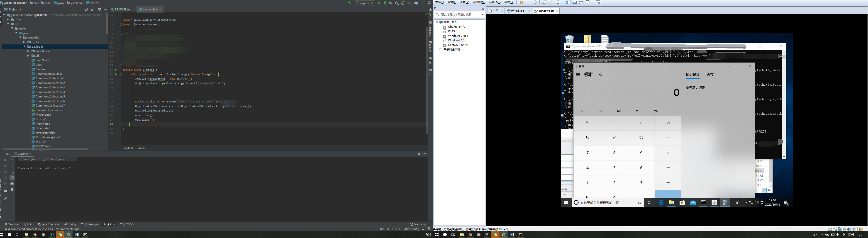Image resolution: width=868 pixels, height=238 pixels.
Task: Rerun exptest in the Run panel
Action: (5, 160)
